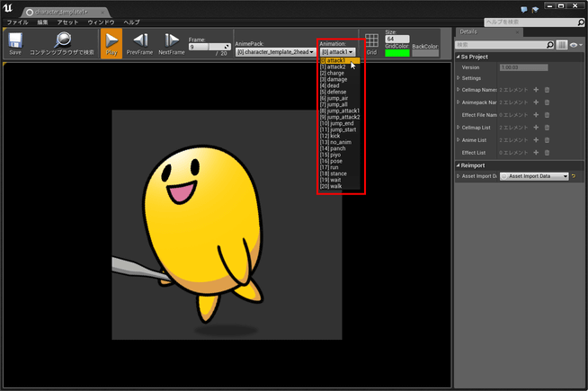Pick the stance animation
This screenshot has height=391, width=588.
tap(340, 173)
